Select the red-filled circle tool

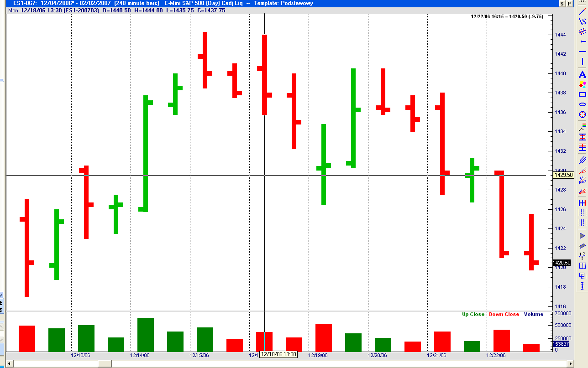(x=582, y=114)
